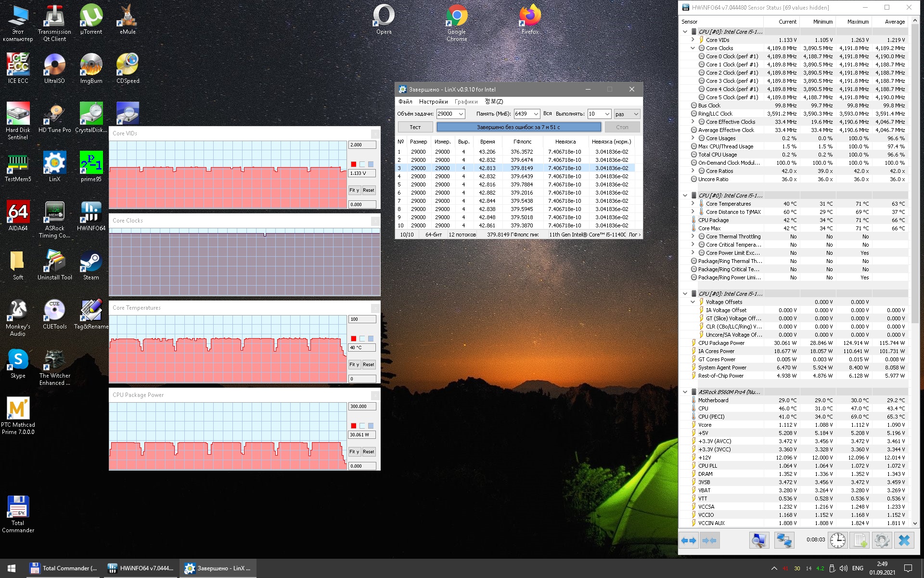Open HWiNFO logging file icon

[860, 540]
